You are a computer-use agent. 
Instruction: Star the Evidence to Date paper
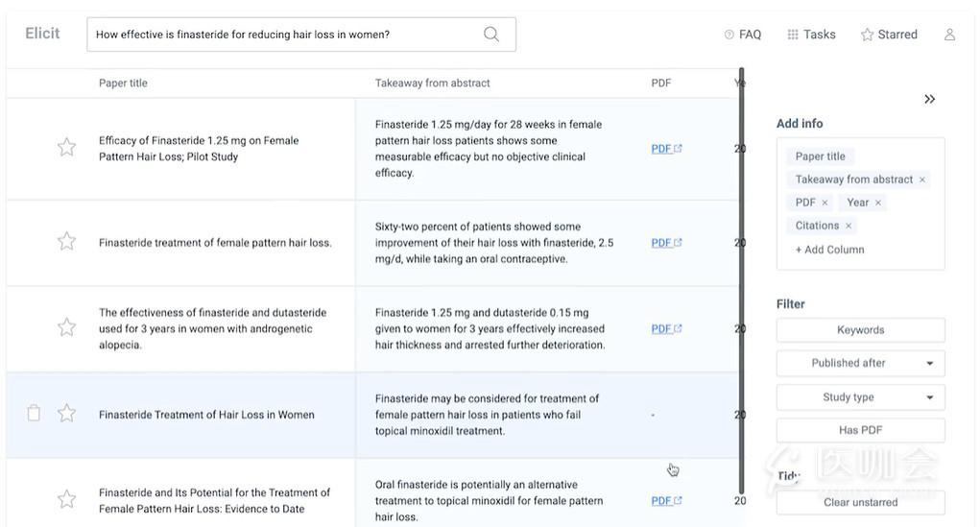point(67,499)
